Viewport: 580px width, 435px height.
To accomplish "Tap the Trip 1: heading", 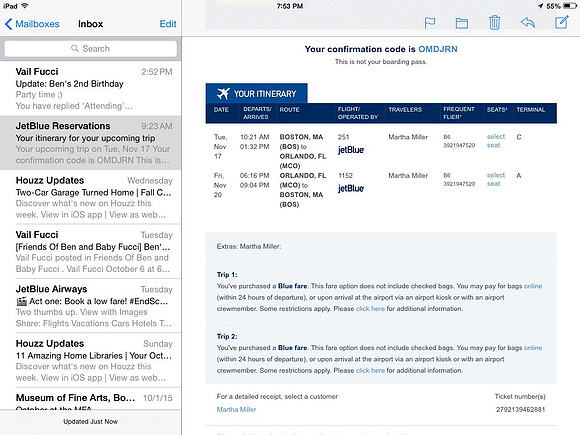I will [227, 274].
